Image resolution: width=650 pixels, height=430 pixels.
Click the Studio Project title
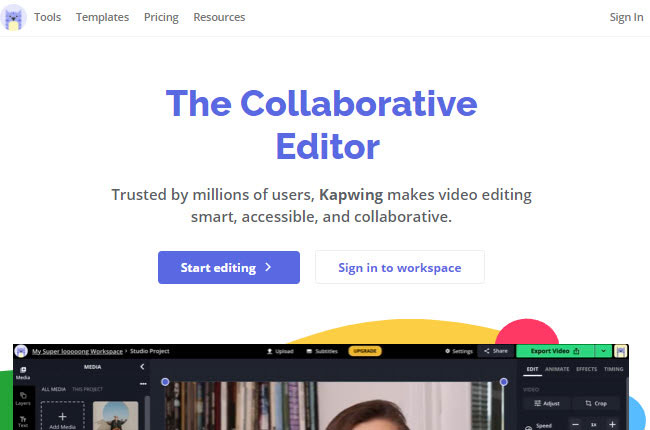click(150, 351)
